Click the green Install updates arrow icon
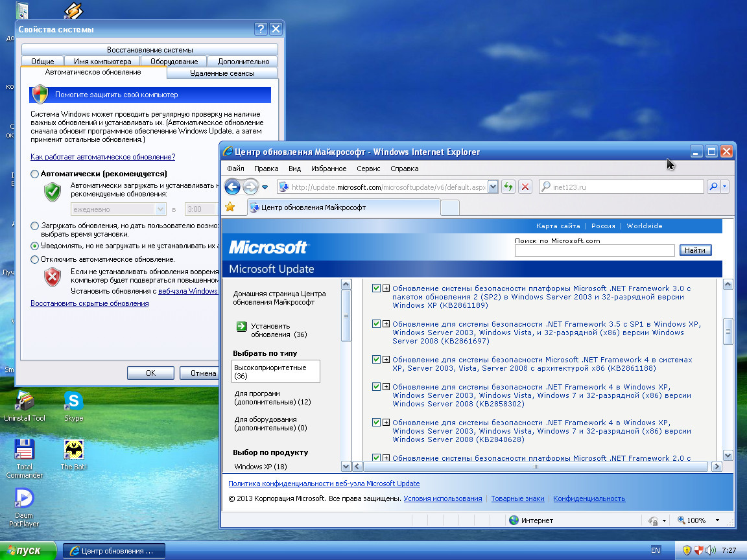Screen dimensions: 747x560 241,327
